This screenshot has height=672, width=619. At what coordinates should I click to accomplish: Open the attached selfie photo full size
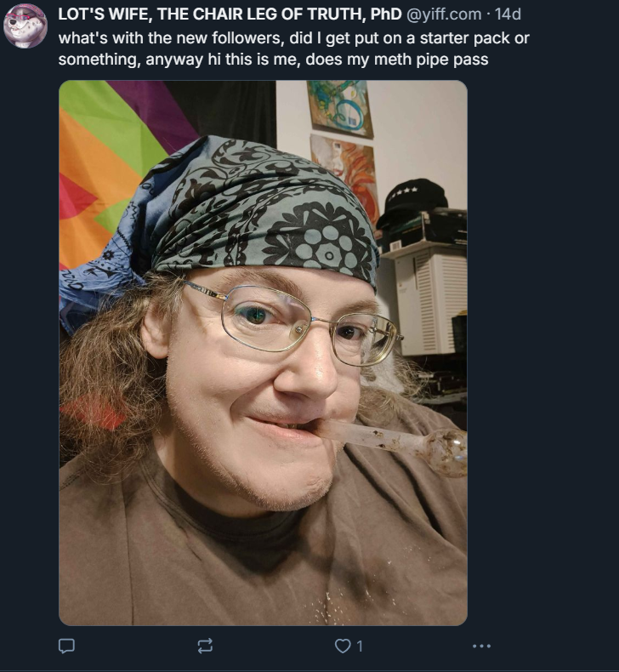[x=263, y=353]
